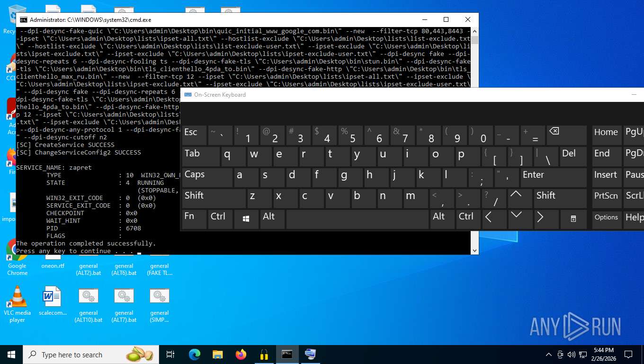Toggle the right Alt key
The width and height of the screenshot is (644, 364).
pos(442,219)
